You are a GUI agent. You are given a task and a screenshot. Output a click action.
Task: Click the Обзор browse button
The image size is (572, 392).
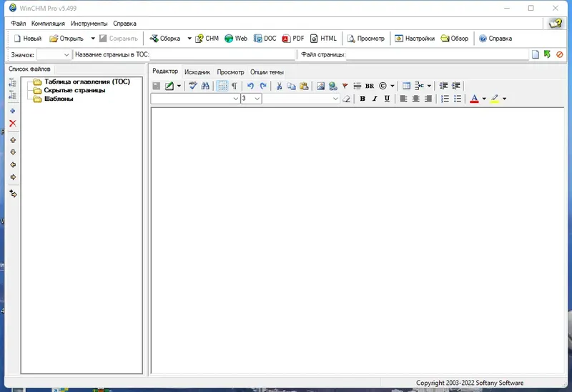point(455,39)
